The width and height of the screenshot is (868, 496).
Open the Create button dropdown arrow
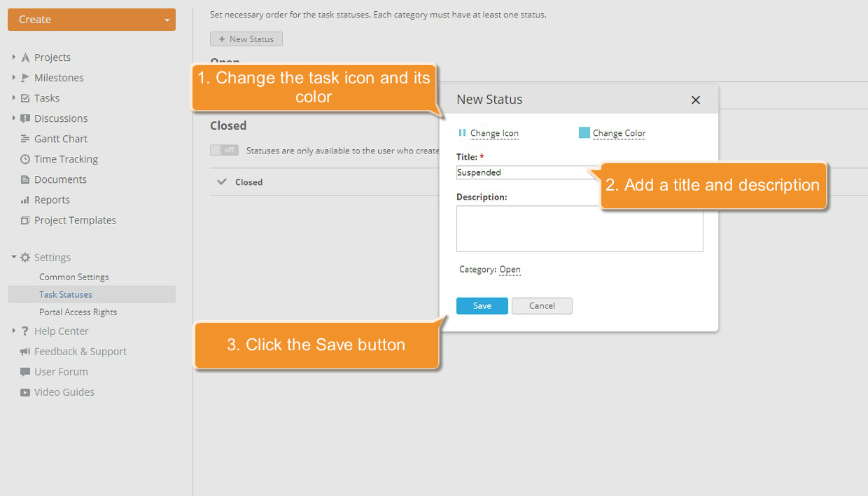point(166,20)
